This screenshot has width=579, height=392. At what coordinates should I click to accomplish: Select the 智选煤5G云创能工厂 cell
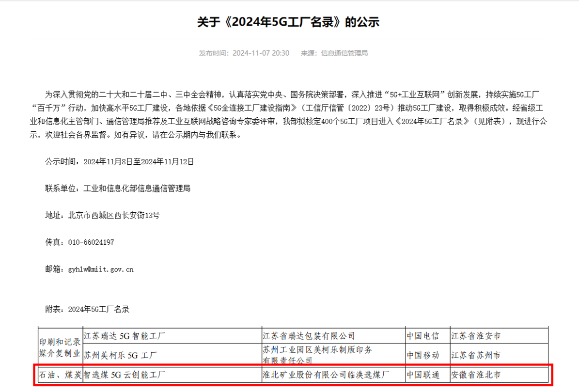[x=125, y=375]
